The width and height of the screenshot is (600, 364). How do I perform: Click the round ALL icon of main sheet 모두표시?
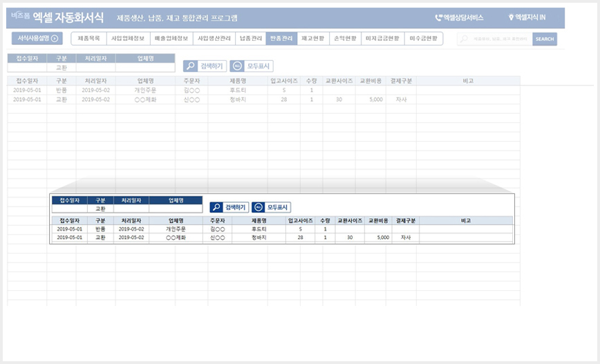(x=237, y=66)
